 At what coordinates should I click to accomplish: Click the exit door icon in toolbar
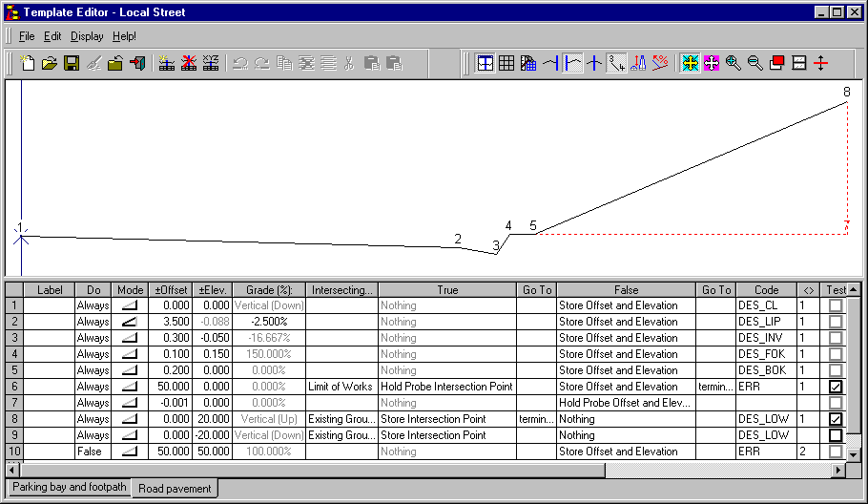(x=138, y=63)
